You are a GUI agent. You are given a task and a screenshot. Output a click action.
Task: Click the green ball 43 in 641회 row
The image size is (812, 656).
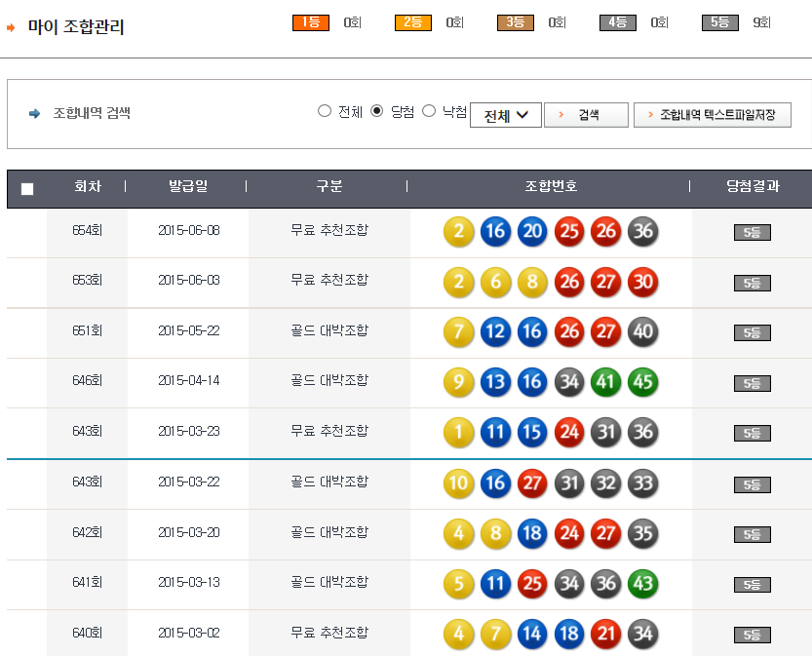[642, 584]
